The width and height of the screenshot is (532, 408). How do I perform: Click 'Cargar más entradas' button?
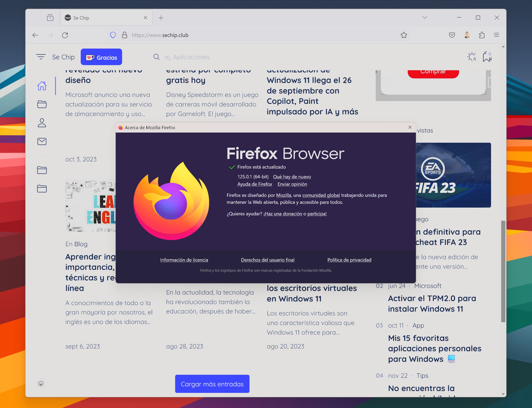(x=212, y=384)
